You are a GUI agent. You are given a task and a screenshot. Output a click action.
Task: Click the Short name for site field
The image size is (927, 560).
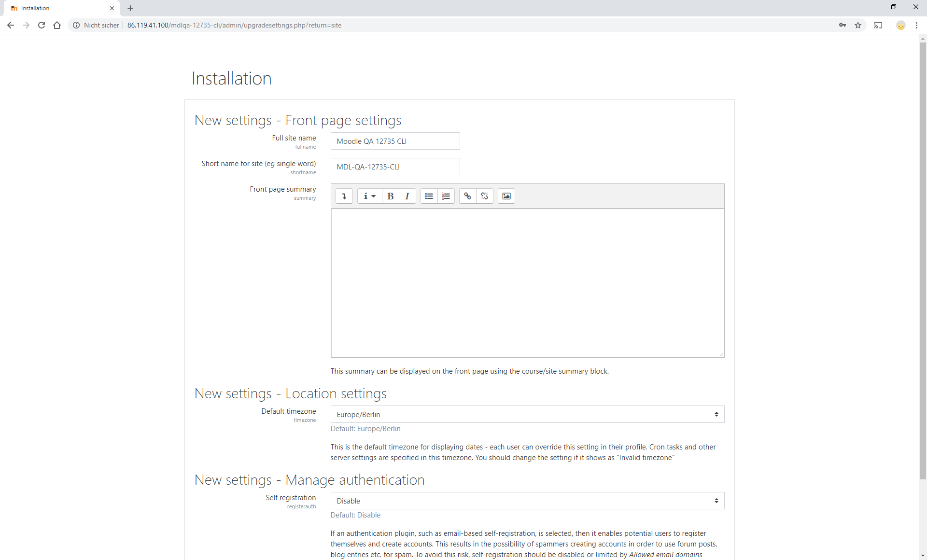[x=395, y=167]
